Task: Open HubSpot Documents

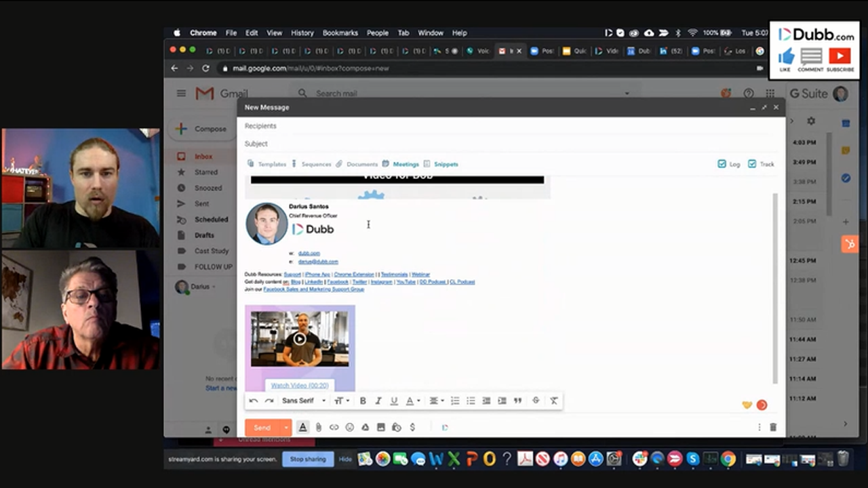Action: [x=357, y=164]
